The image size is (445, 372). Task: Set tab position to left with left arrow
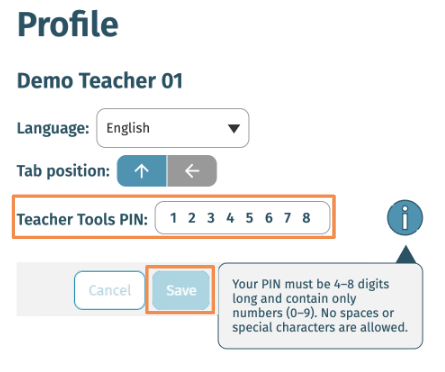click(192, 171)
